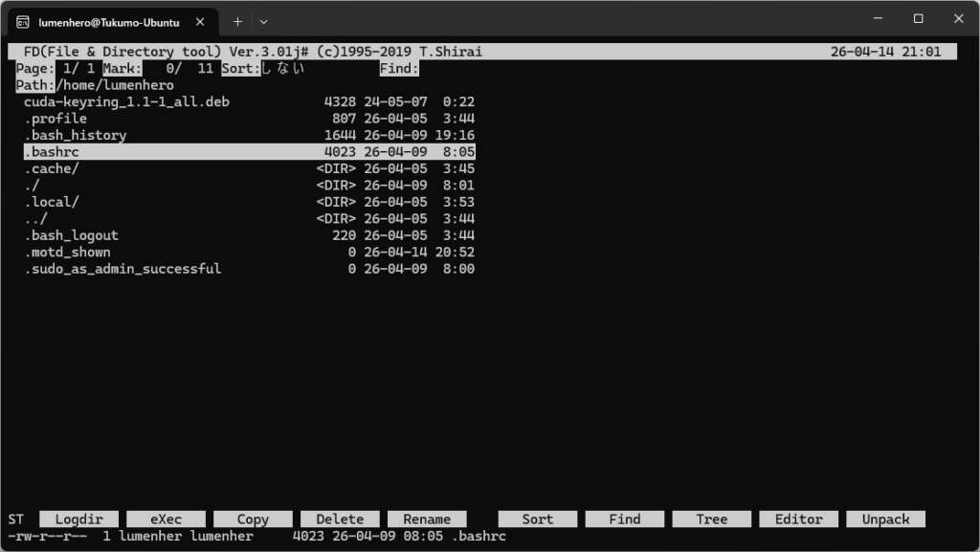Viewport: 980px width, 552px height.
Task: Launch the Editor command
Action: point(798,519)
